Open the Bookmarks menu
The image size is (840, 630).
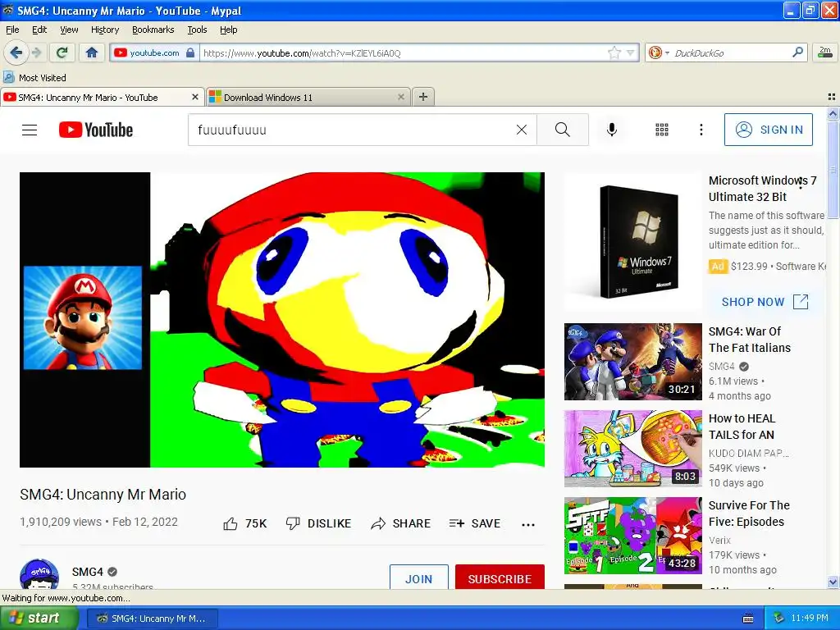(153, 30)
